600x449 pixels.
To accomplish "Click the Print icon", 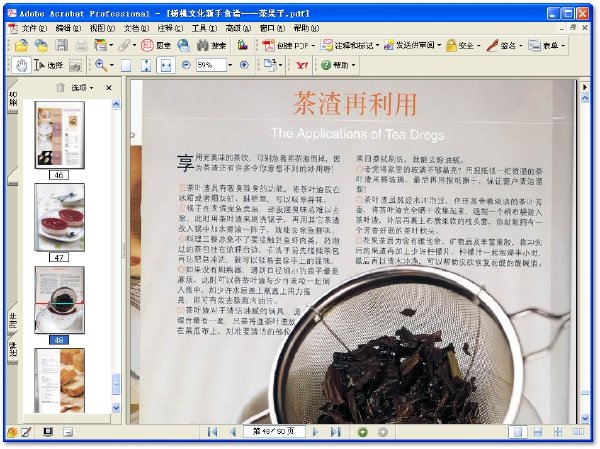I will point(81,46).
